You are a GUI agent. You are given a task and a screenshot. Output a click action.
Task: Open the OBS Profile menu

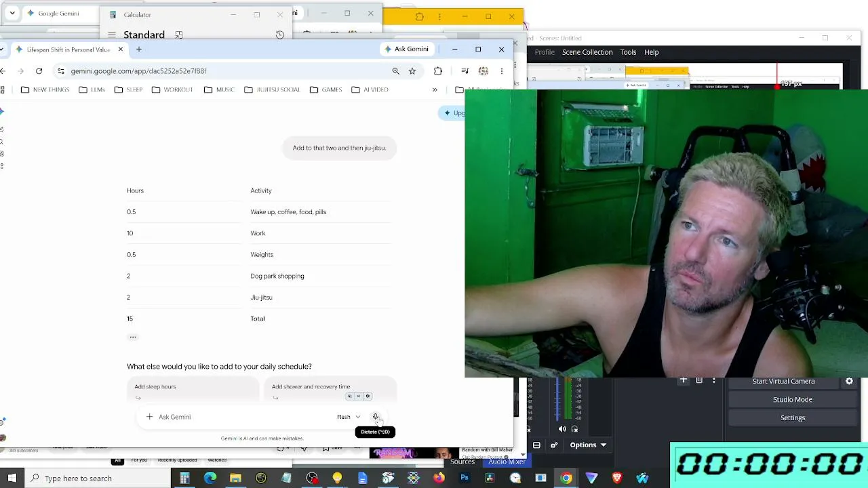[545, 52]
